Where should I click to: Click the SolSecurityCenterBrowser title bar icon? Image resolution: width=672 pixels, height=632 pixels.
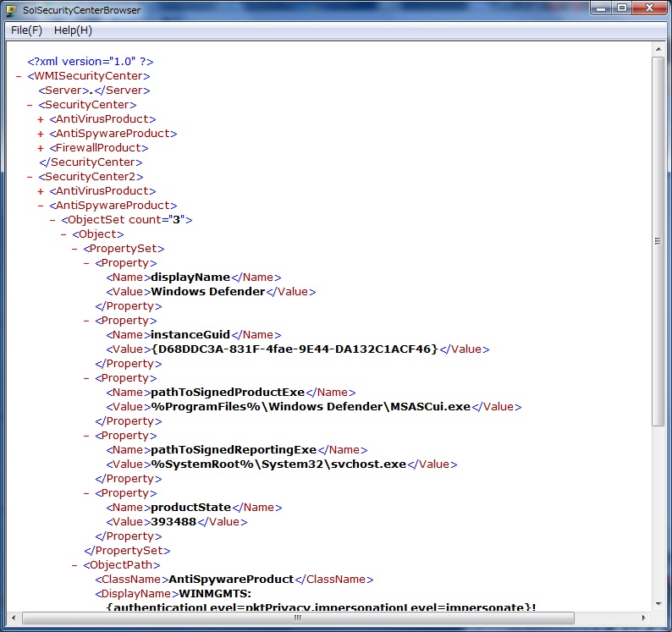pos(12,10)
